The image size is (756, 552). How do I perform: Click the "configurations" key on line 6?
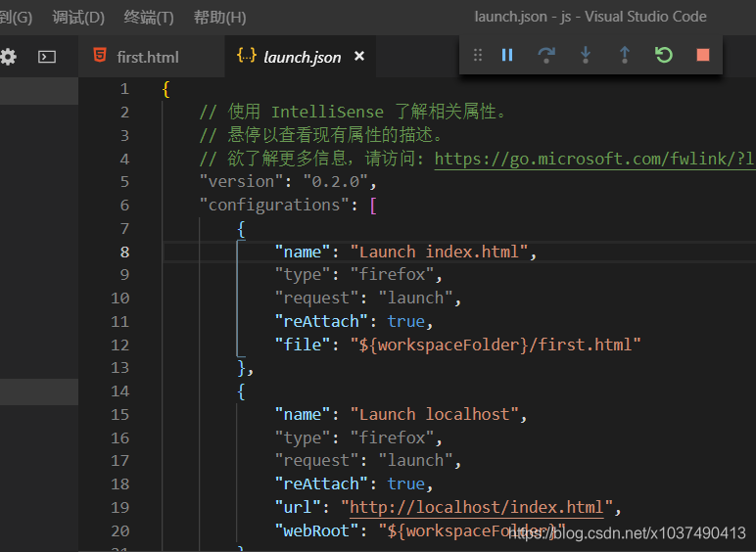(x=274, y=206)
